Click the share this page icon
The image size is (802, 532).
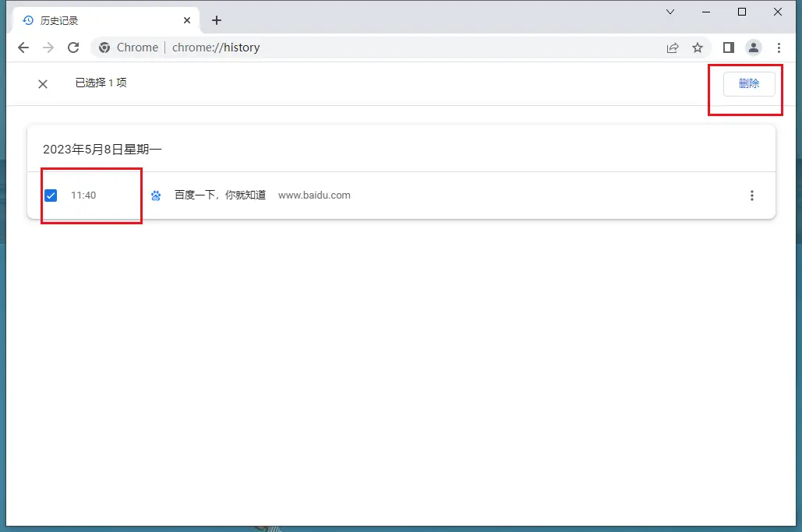673,48
